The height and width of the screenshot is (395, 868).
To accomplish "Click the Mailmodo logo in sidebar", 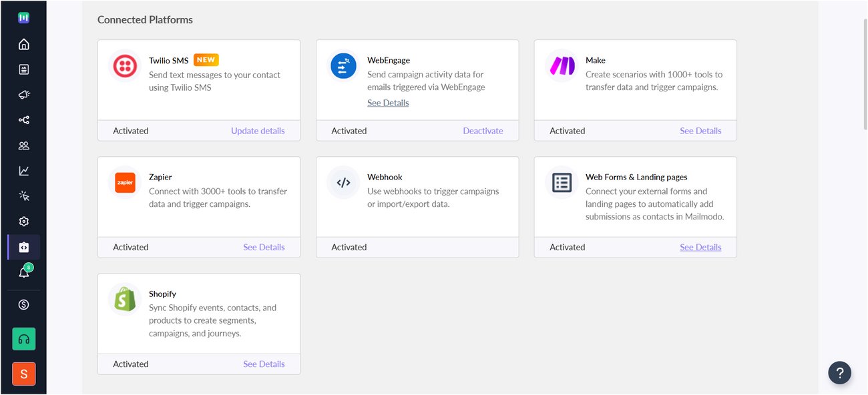I will pos(23,18).
